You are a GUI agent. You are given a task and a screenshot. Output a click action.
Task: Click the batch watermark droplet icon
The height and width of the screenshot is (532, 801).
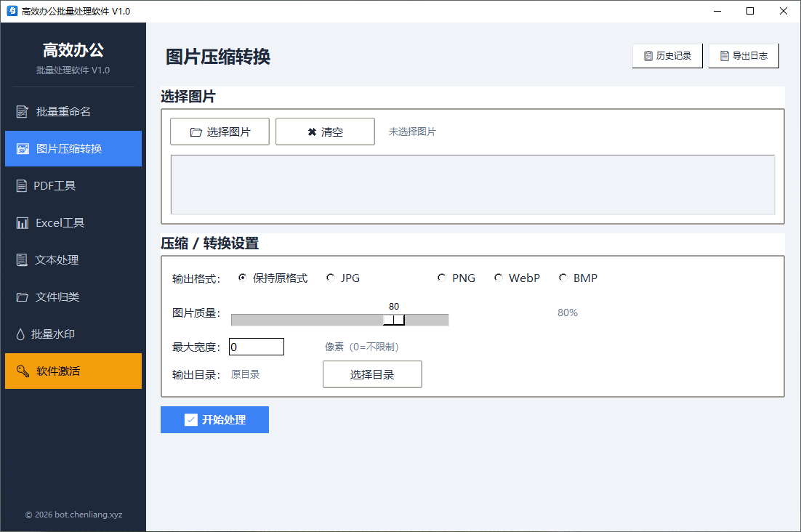[x=20, y=334]
